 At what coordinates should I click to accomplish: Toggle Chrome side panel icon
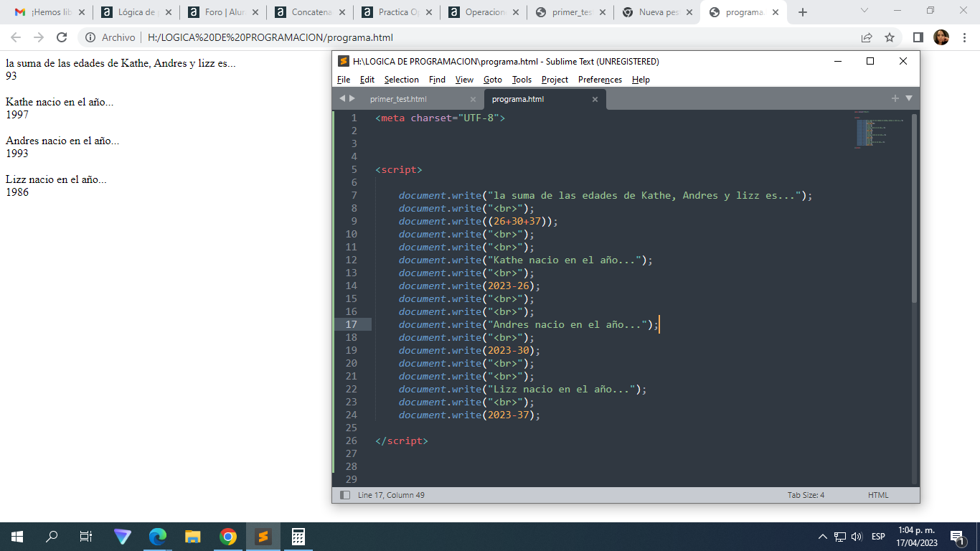click(918, 37)
